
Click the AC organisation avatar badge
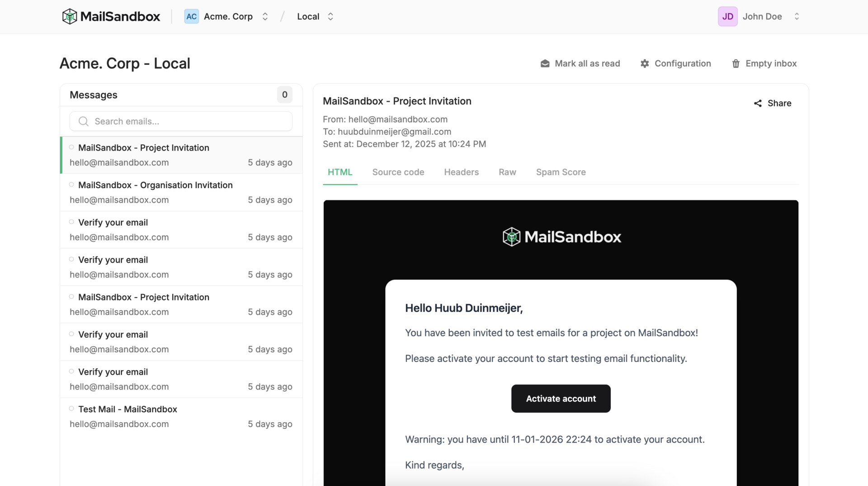pyautogui.click(x=191, y=16)
